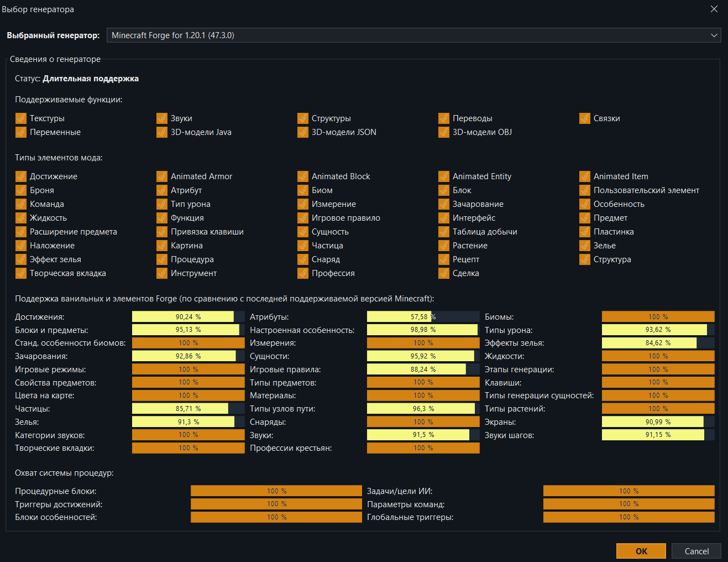The width and height of the screenshot is (728, 562).
Task: Click the Интерфейс element type icon
Action: pyautogui.click(x=444, y=218)
